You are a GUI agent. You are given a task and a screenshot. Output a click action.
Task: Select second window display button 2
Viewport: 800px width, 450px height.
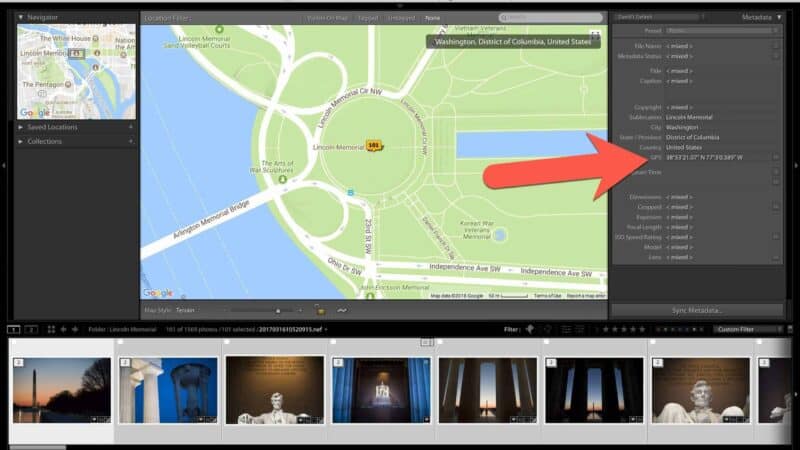(x=31, y=330)
